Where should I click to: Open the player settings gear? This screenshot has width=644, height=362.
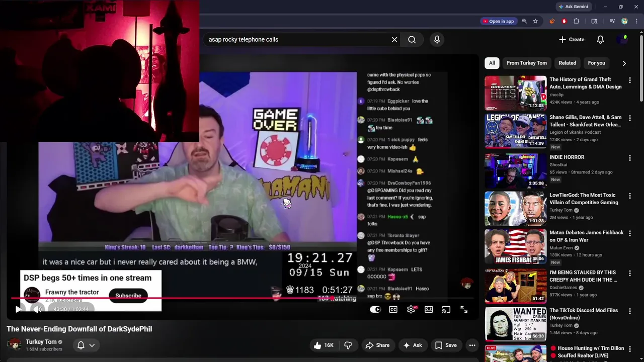click(411, 310)
